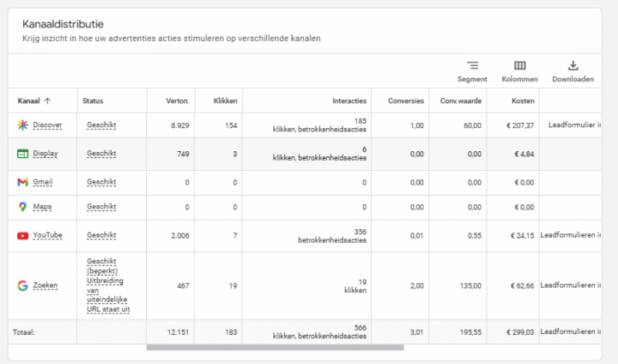The height and width of the screenshot is (364, 618).
Task: Select the 183 total clicks value
Action: point(231,332)
